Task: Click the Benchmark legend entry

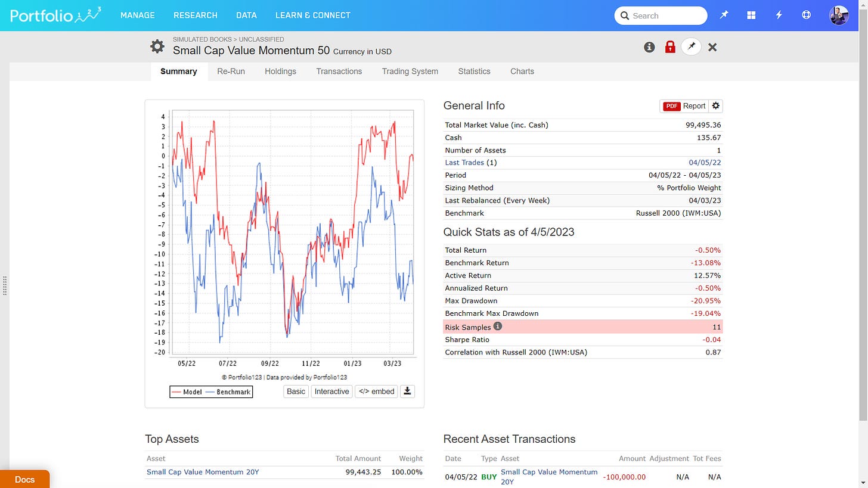Action: point(228,392)
